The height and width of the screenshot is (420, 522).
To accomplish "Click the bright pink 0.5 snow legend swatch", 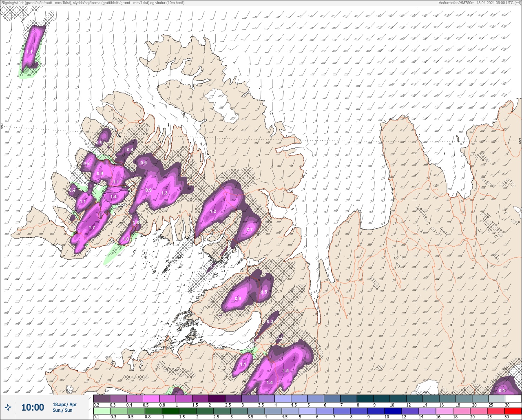I will tap(151, 398).
